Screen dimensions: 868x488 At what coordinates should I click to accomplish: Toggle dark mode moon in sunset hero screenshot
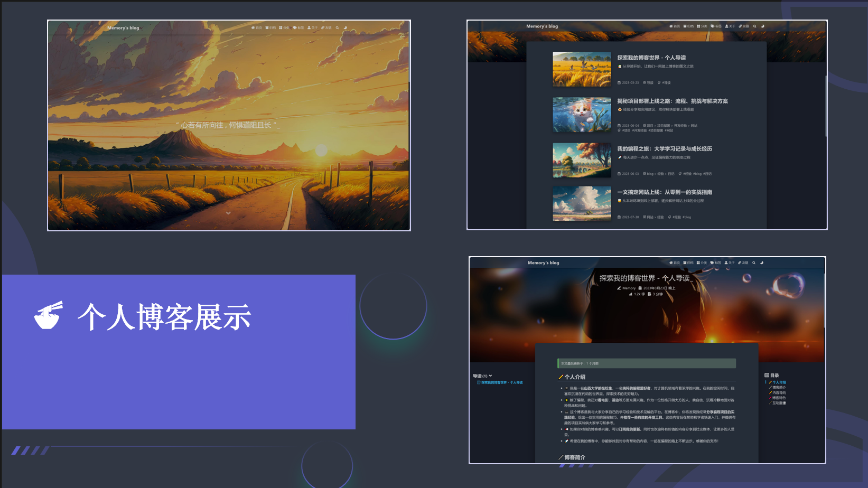(x=346, y=27)
